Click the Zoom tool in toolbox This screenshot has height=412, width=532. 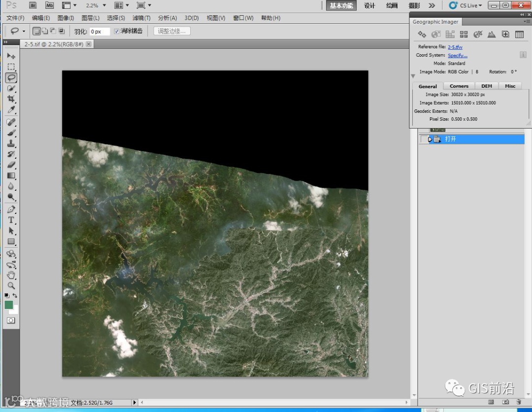click(x=11, y=286)
